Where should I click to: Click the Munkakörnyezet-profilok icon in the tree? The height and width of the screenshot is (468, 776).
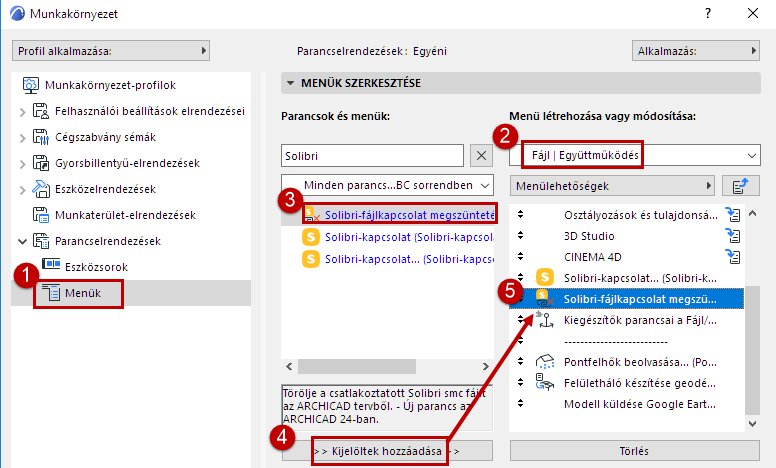click(x=30, y=85)
